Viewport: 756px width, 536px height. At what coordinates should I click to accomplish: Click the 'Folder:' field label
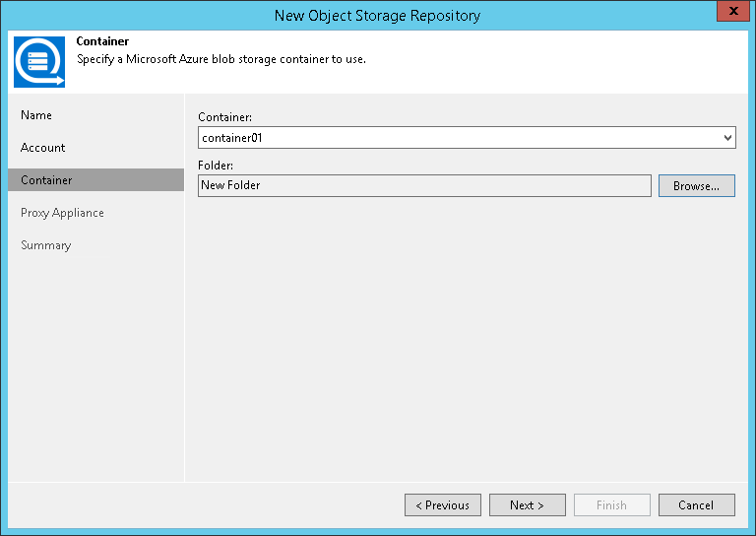pos(216,166)
